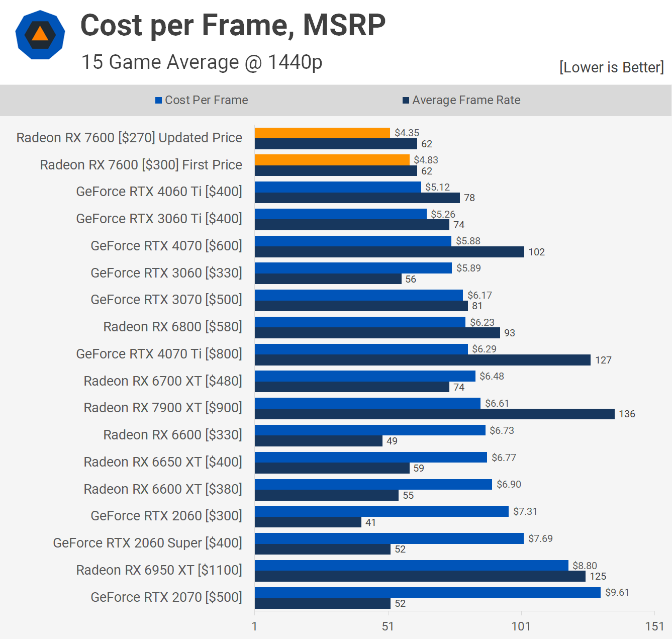Select the 'GeForce RTX 2060 Super [$400]' label

click(x=147, y=543)
